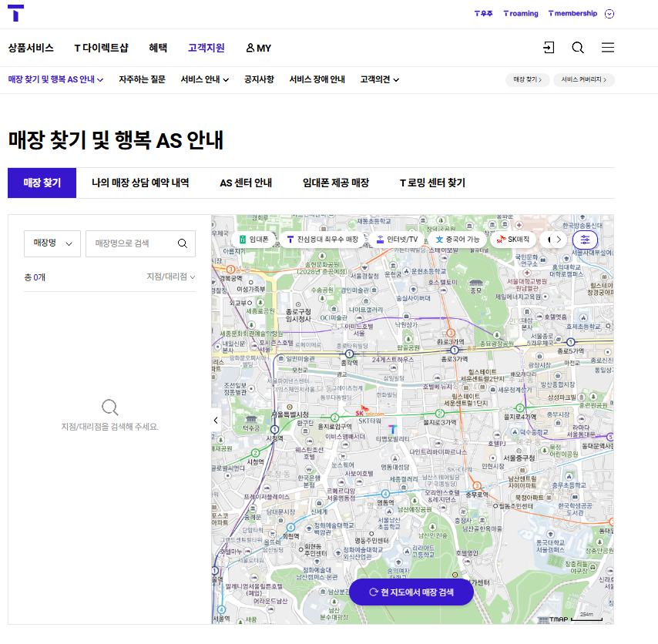Toggle 임대폰 filter chip

point(253,240)
